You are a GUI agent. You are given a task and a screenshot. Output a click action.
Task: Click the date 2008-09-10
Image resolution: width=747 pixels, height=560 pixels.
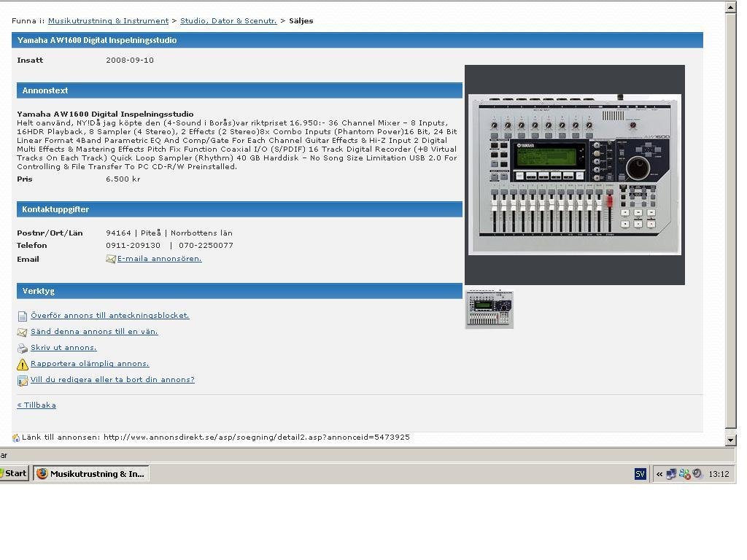click(130, 60)
